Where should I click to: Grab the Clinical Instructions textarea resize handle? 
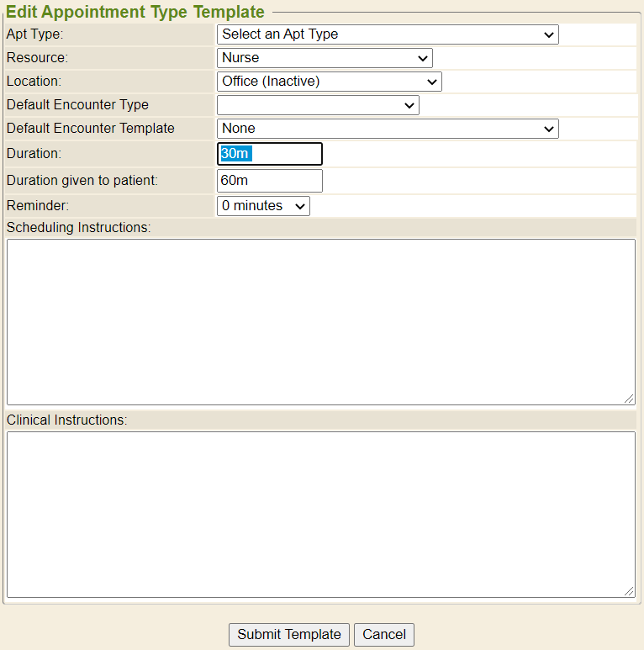[630, 592]
